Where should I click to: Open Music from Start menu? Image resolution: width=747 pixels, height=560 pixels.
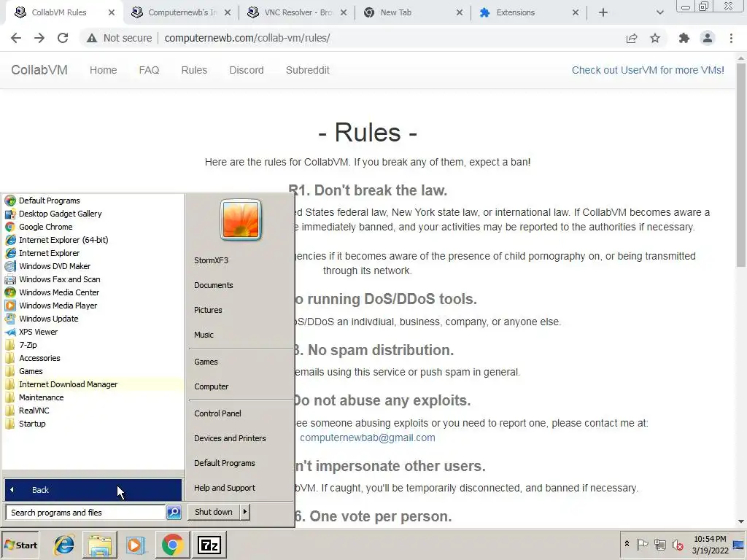204,335
